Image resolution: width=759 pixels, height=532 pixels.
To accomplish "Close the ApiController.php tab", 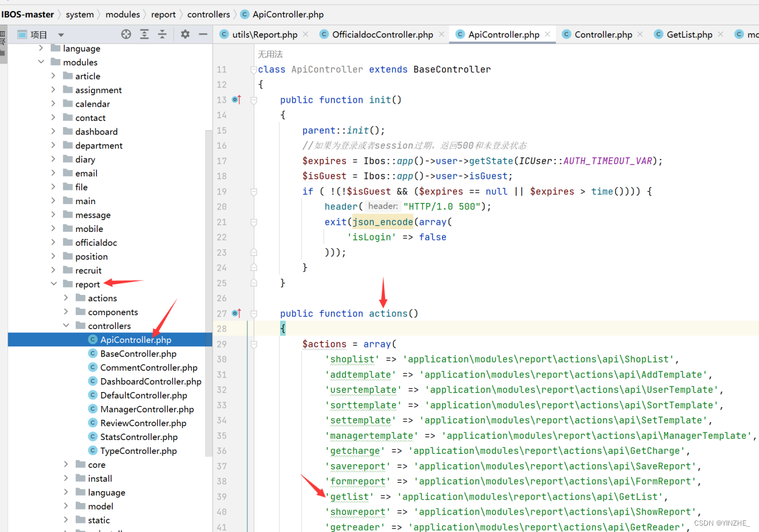I will pos(547,35).
